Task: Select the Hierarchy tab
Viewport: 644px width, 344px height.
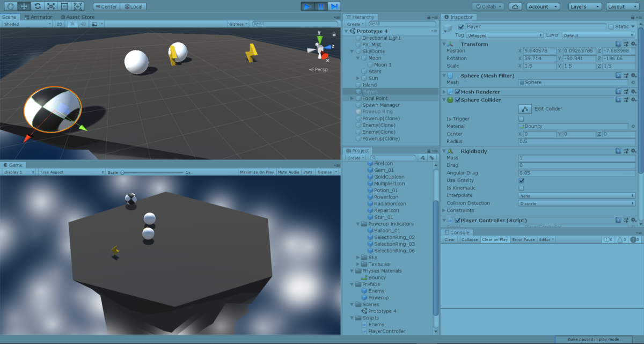Action: click(360, 17)
